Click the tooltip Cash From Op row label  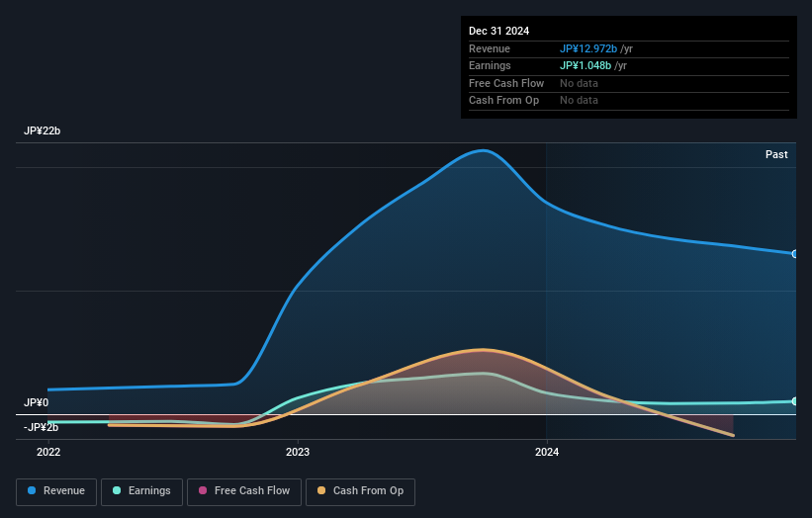click(503, 101)
